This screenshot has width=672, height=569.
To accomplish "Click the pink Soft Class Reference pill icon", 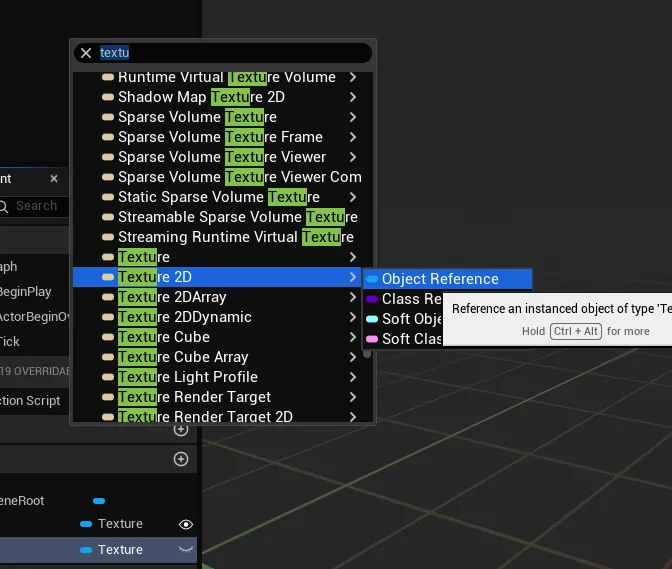I will pyautogui.click(x=372, y=339).
